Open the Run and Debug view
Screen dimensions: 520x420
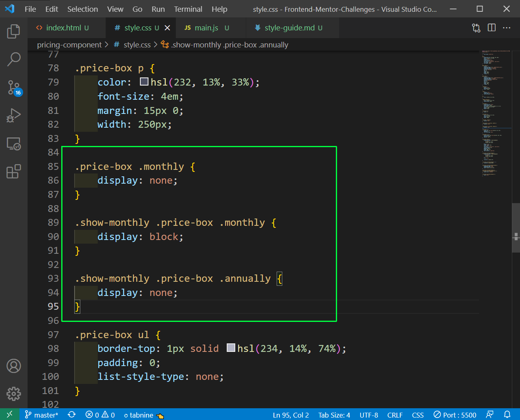[x=13, y=116]
